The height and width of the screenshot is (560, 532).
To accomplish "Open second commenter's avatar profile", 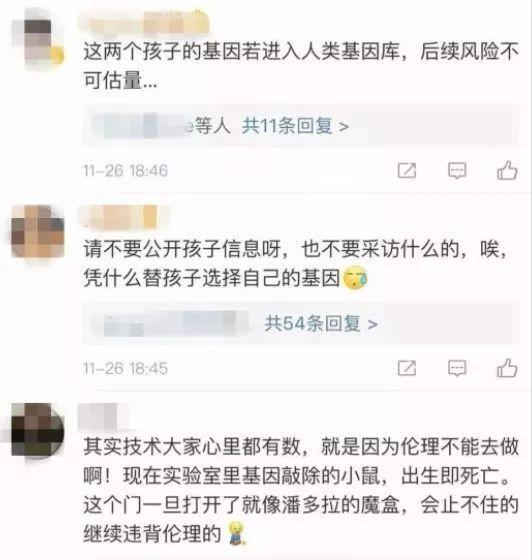I will 38,231.
